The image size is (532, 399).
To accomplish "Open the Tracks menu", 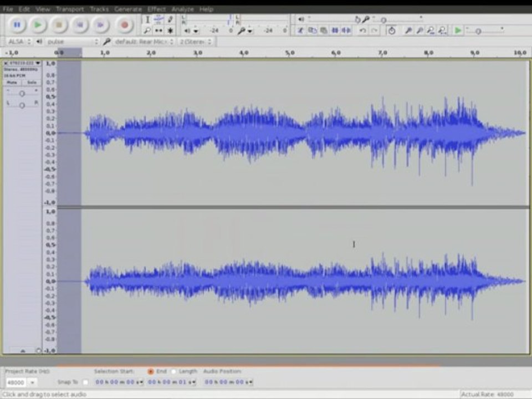I will pos(99,9).
